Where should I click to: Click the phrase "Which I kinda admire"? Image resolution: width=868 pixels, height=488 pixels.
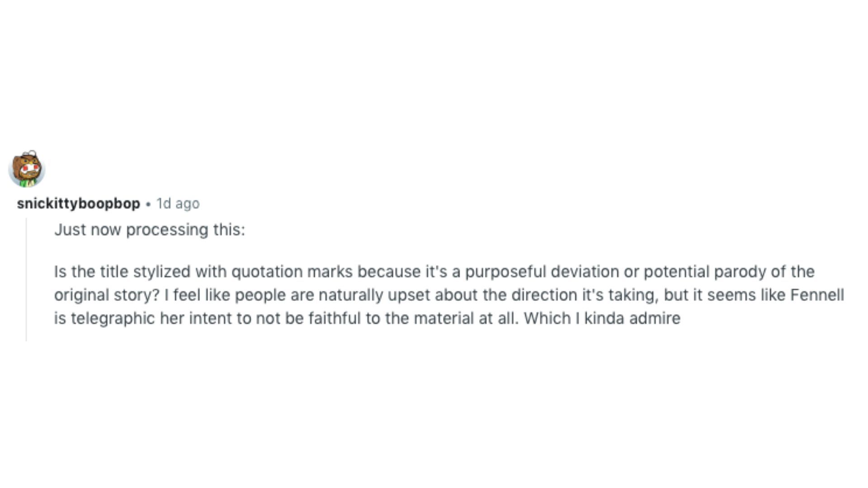[602, 319]
